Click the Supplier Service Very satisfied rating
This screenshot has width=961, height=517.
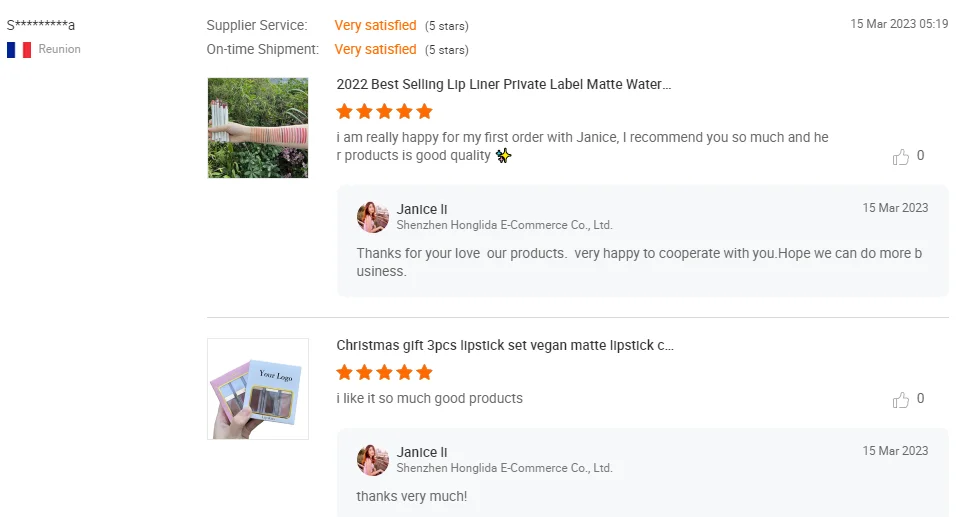(375, 25)
